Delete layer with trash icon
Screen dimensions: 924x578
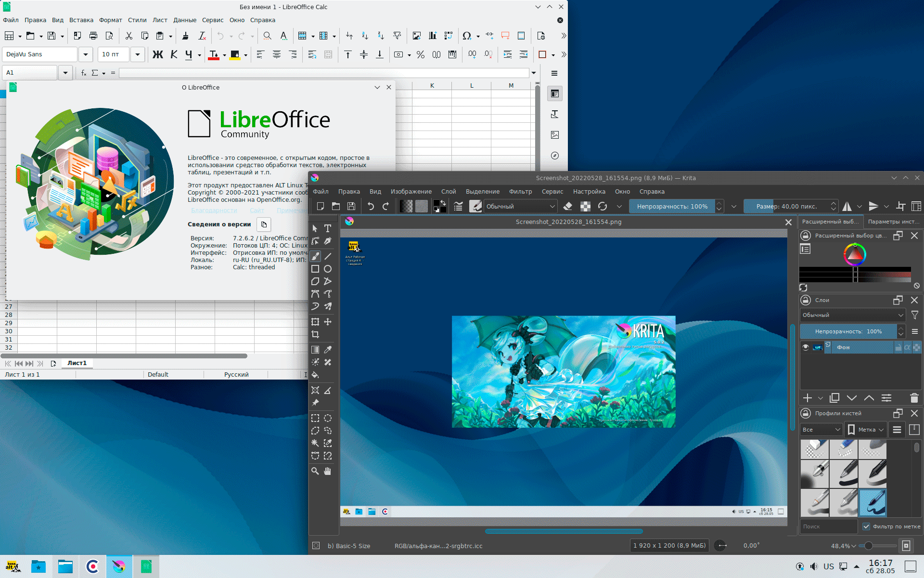point(914,398)
